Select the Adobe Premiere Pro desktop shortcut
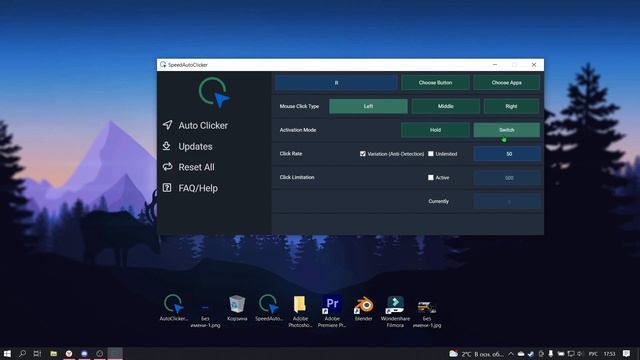The width and height of the screenshot is (640, 360). pos(331,311)
